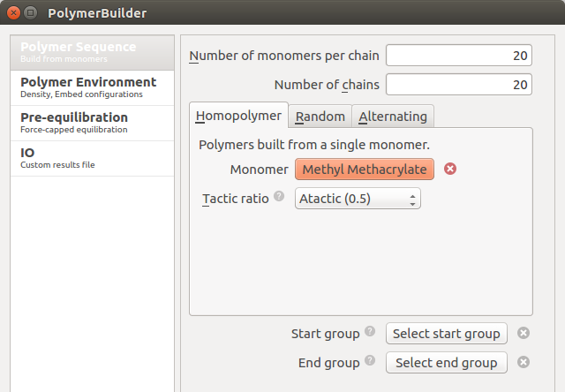Open the Polymer Environment section
Image resolution: width=565 pixels, height=392 pixels.
pos(92,87)
